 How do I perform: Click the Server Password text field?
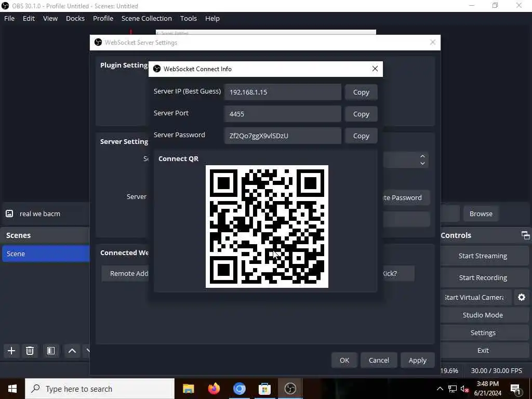click(x=283, y=136)
